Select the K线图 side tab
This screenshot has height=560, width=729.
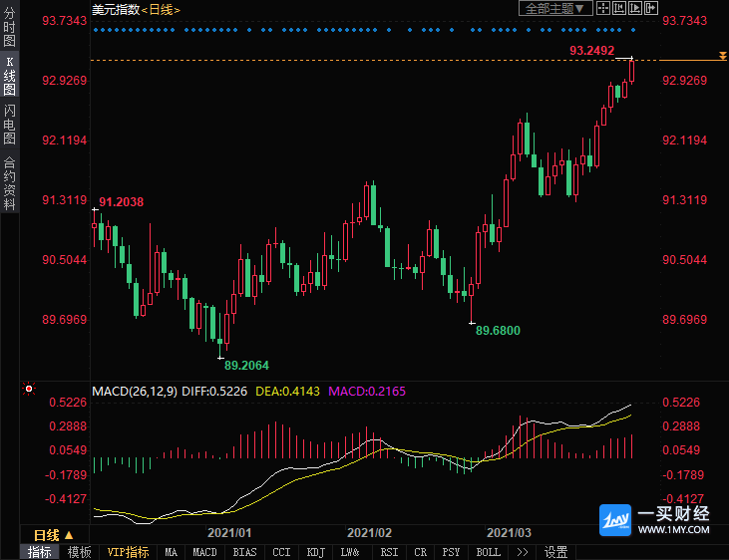9,76
